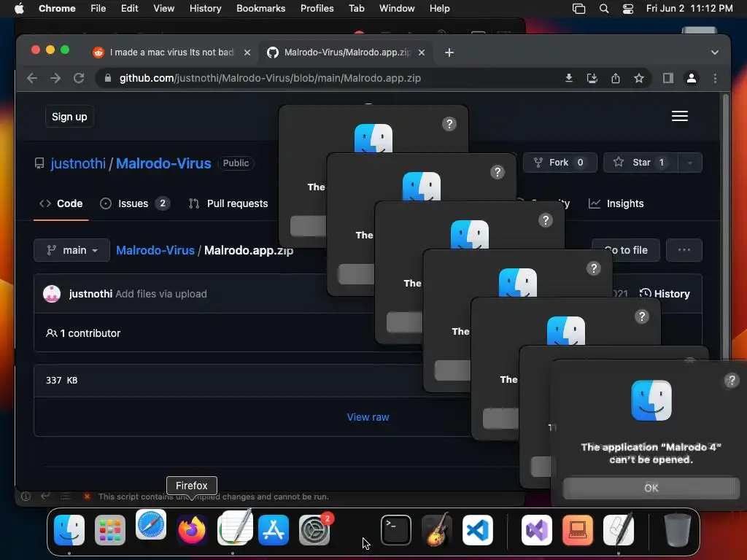Open the Apple menu

point(19,8)
